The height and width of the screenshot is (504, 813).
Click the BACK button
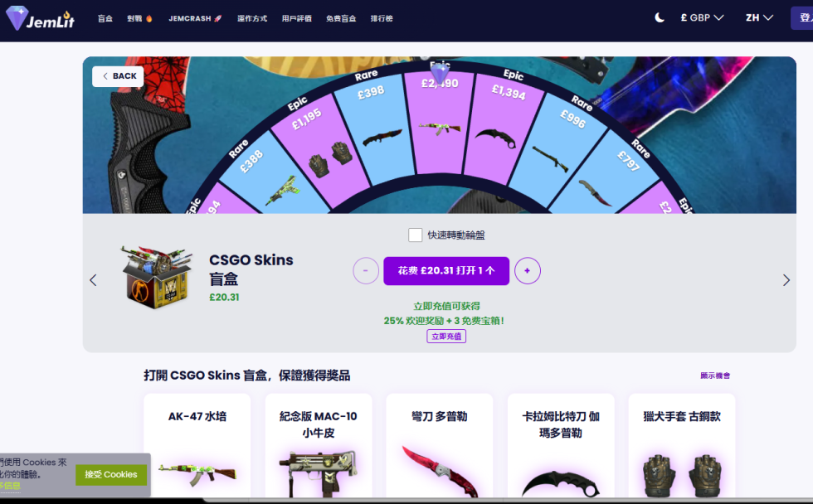coord(118,76)
